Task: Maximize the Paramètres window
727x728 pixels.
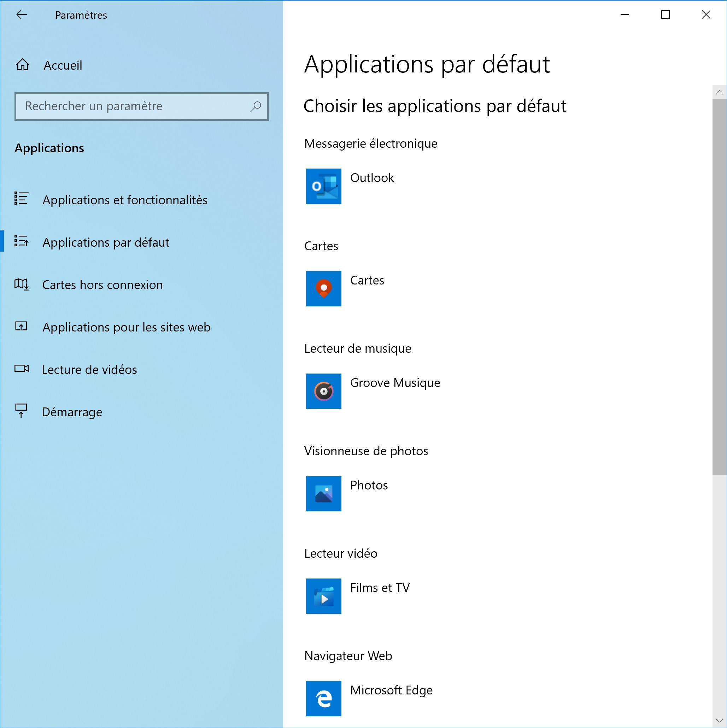Action: coord(666,15)
